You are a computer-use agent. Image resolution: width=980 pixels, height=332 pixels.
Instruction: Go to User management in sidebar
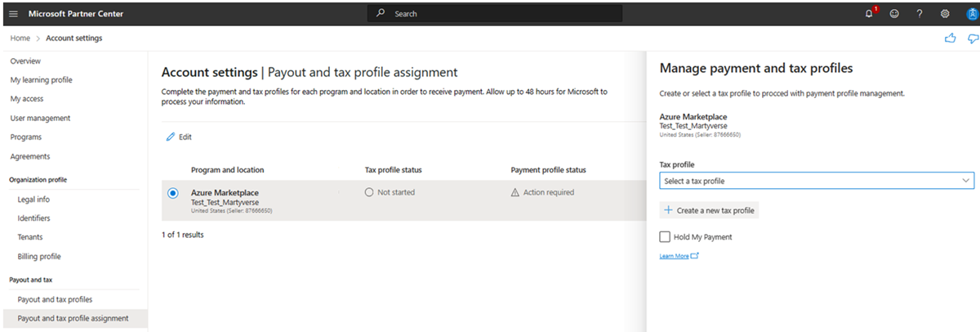[40, 118]
